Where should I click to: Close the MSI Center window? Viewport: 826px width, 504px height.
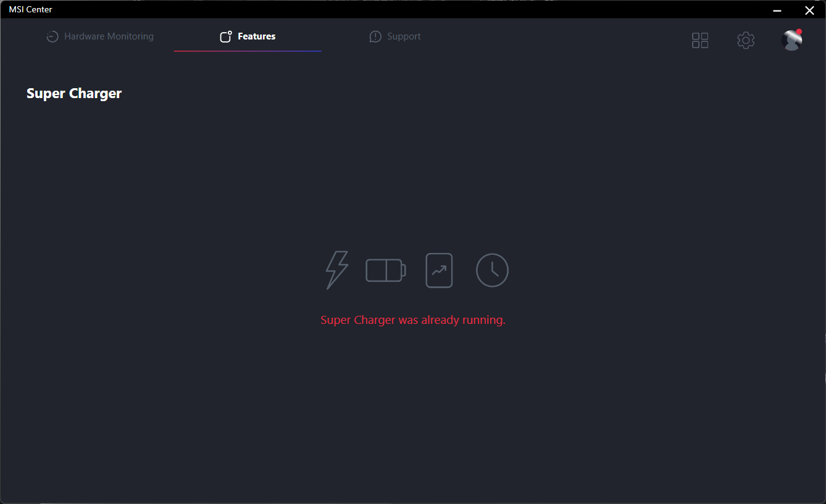pyautogui.click(x=809, y=10)
